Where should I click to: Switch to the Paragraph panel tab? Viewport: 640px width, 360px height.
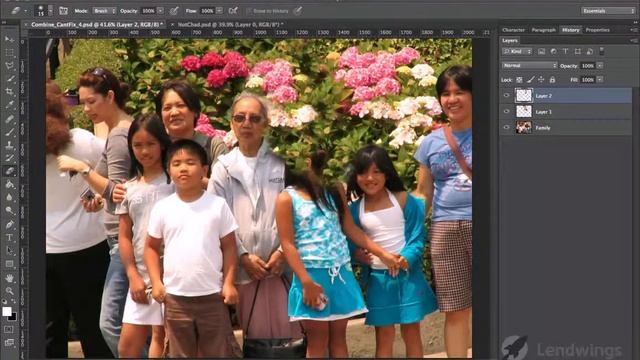543,30
